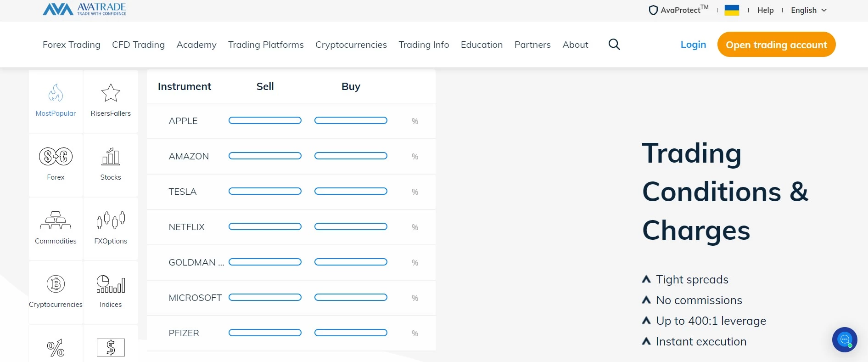Click Open trading account button
Viewport: 868px width, 362px height.
click(776, 45)
